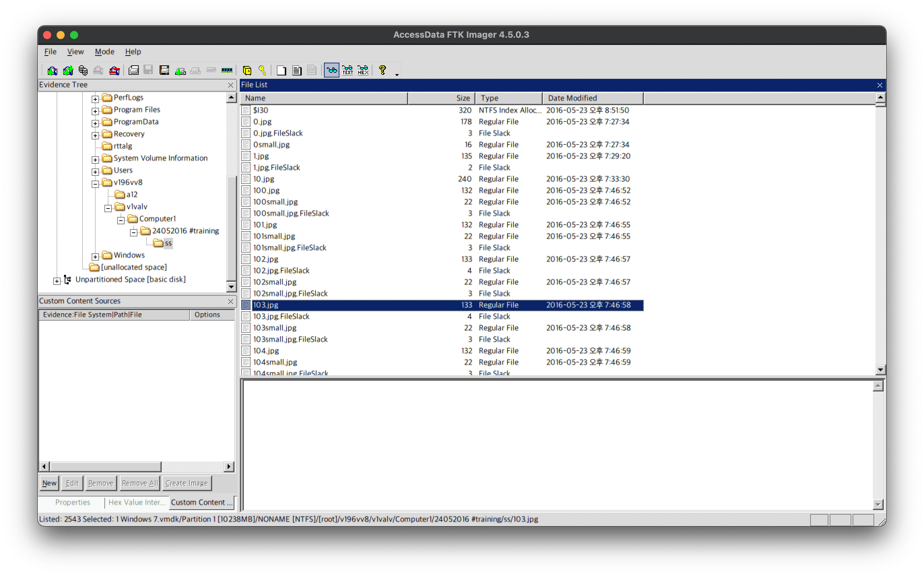Click the Remove All button
This screenshot has width=924, height=576.
pos(140,483)
